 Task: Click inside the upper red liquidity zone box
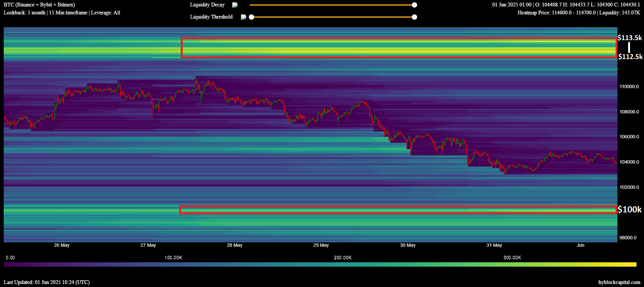tap(399, 48)
